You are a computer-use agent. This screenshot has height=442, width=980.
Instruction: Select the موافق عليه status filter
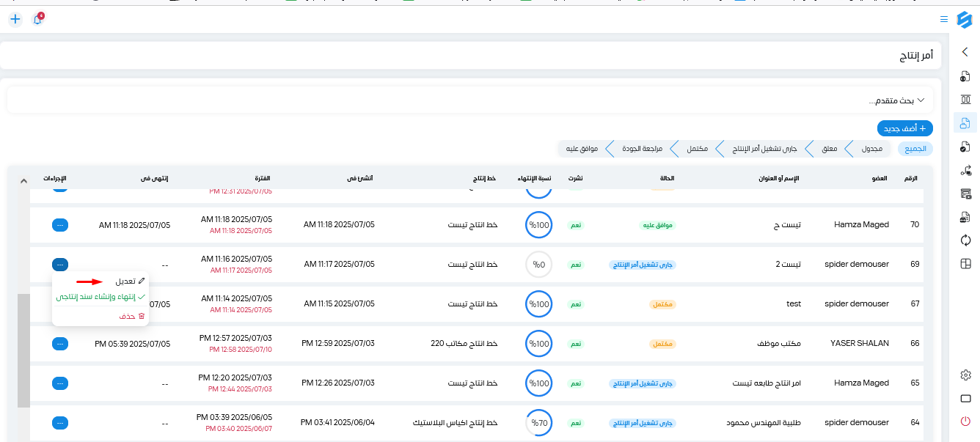click(x=581, y=149)
